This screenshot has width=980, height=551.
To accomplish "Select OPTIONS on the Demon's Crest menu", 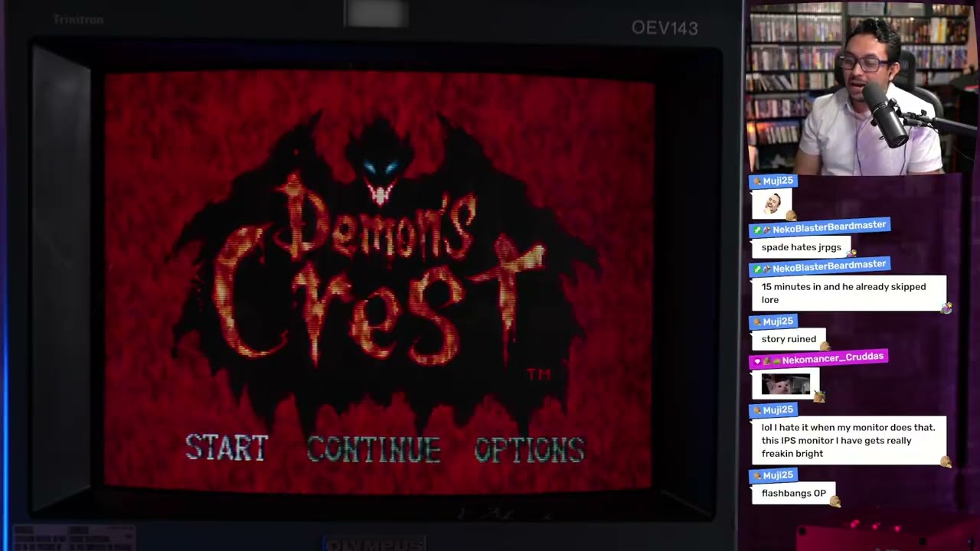I will pos(530,449).
